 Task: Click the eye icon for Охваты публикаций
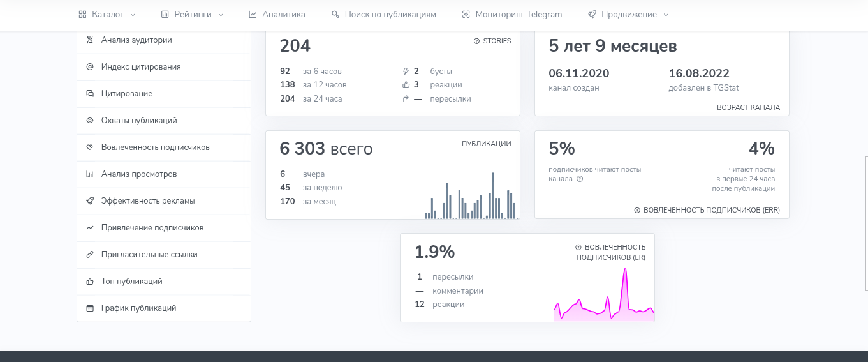pyautogui.click(x=90, y=120)
